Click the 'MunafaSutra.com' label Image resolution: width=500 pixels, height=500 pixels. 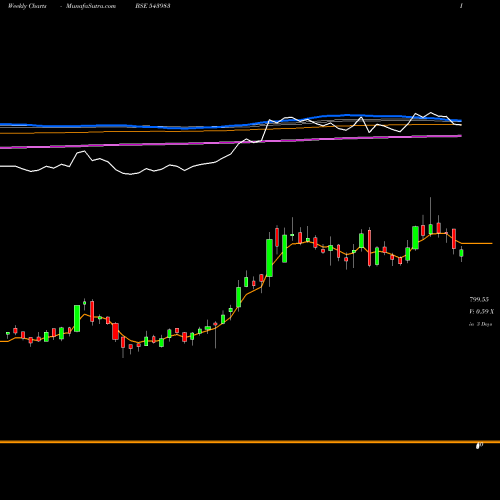(91, 6)
